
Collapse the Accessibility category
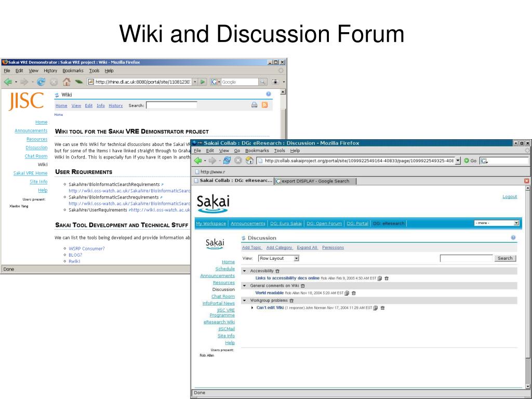244,271
